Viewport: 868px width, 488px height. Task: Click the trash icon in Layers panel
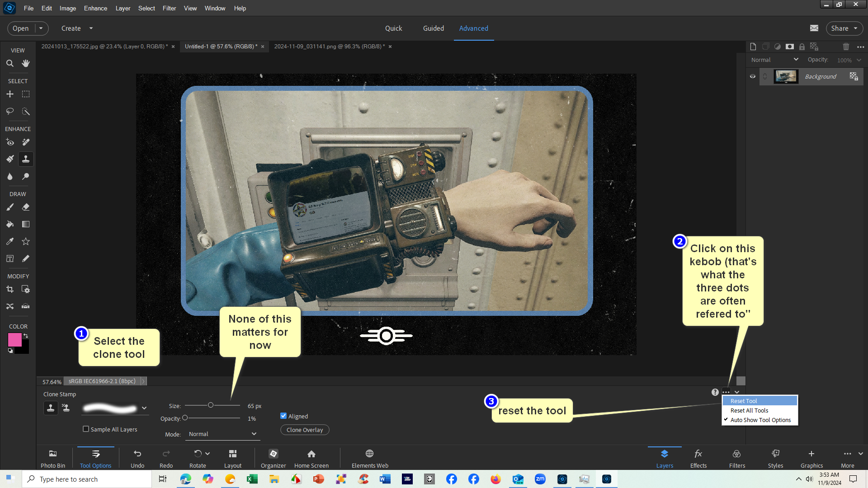coord(846,47)
